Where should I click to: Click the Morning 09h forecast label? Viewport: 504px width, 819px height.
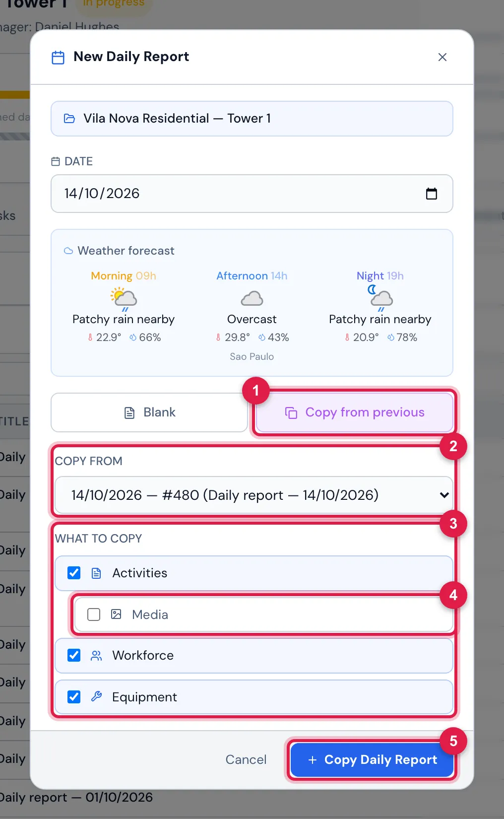coord(124,276)
